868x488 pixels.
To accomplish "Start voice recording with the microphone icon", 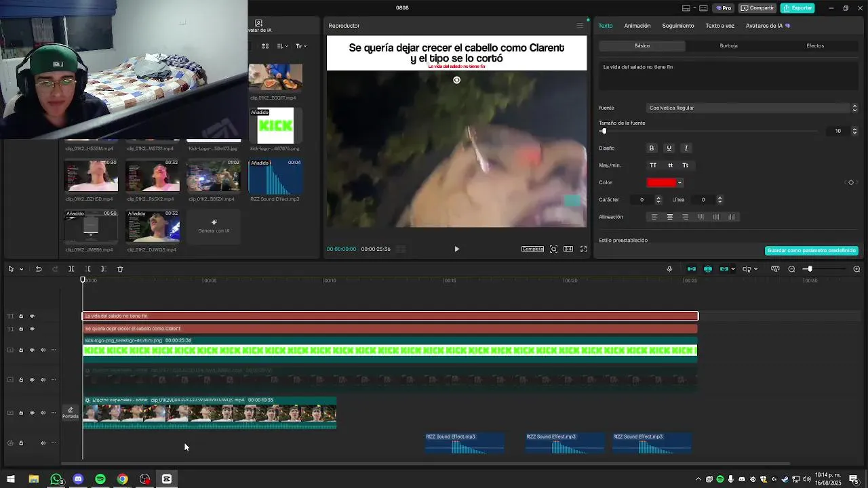I will [x=669, y=269].
